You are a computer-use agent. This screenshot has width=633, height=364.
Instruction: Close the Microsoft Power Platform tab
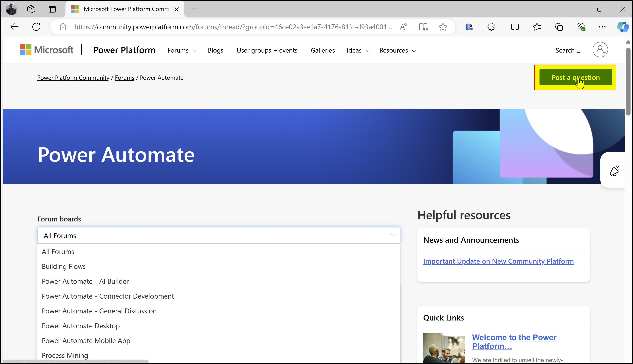tap(176, 9)
